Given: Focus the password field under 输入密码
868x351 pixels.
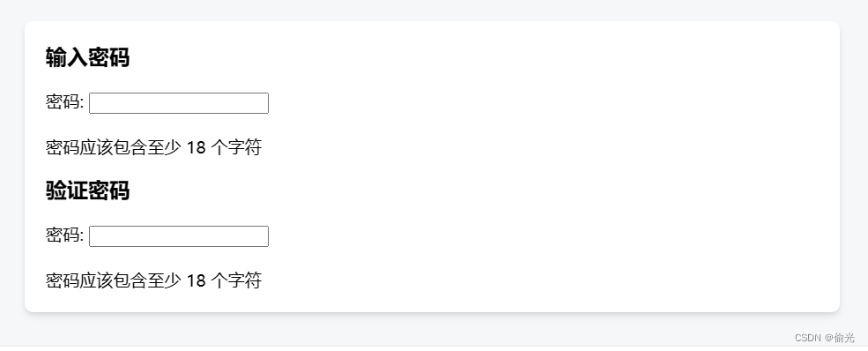Looking at the screenshot, I should click(179, 103).
